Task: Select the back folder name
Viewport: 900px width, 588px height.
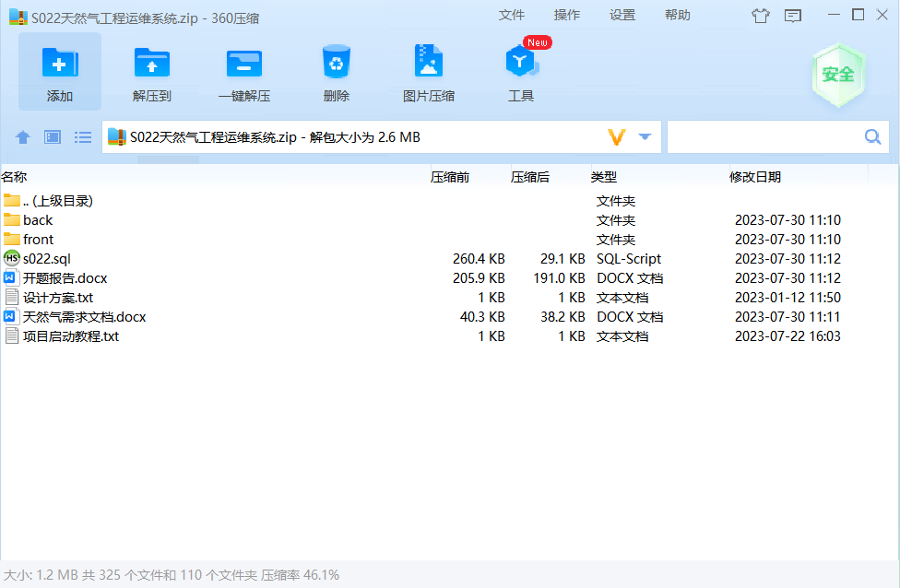Action: click(x=38, y=219)
